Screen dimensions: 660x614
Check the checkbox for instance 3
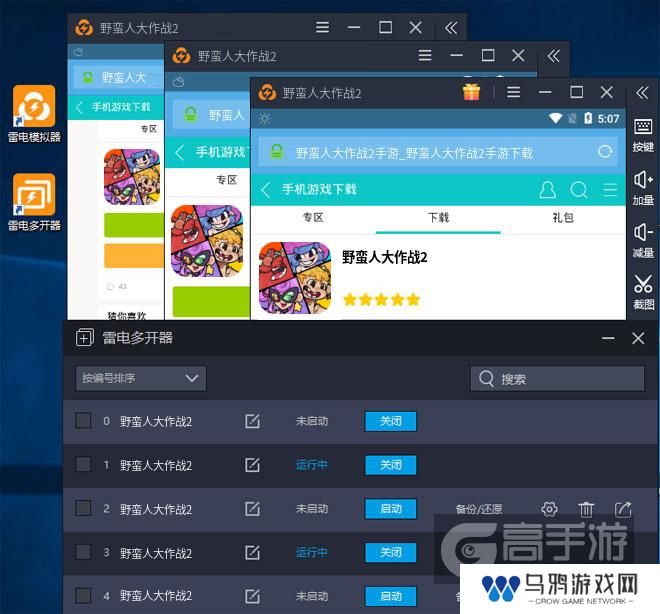tap(83, 552)
